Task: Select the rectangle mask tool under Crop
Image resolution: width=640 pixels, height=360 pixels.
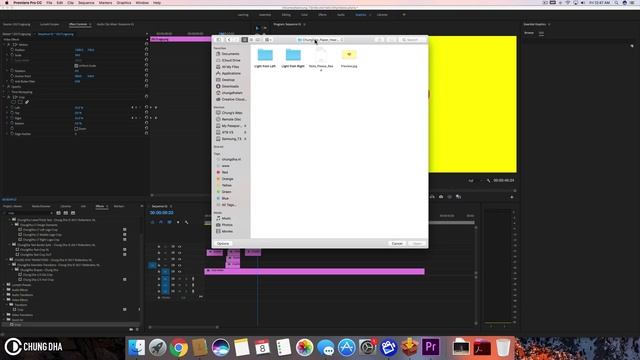Action: pyautogui.click(x=20, y=102)
